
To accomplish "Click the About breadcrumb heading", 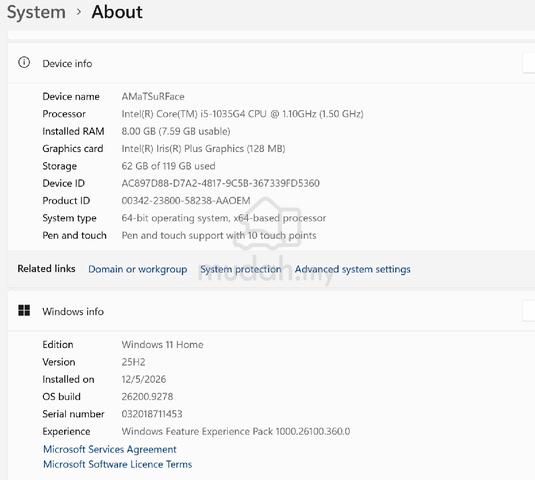I will (x=117, y=12).
